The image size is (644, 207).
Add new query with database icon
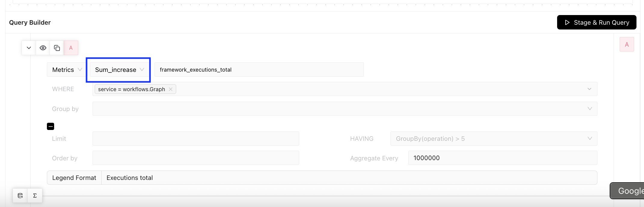coord(20,196)
